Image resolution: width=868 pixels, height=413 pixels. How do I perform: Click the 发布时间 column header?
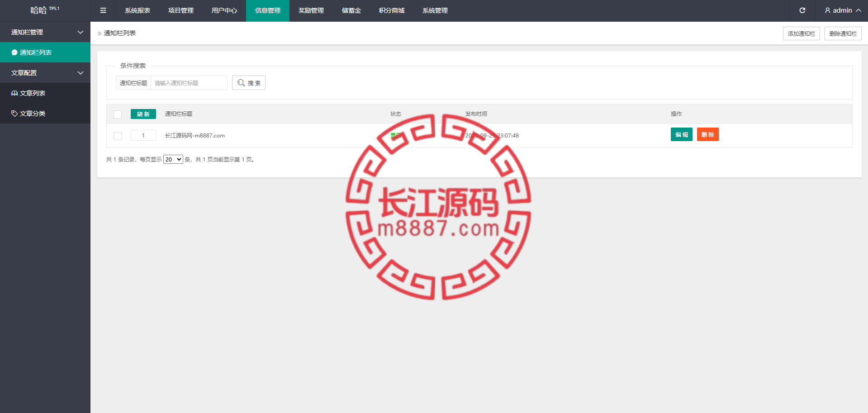pyautogui.click(x=476, y=114)
